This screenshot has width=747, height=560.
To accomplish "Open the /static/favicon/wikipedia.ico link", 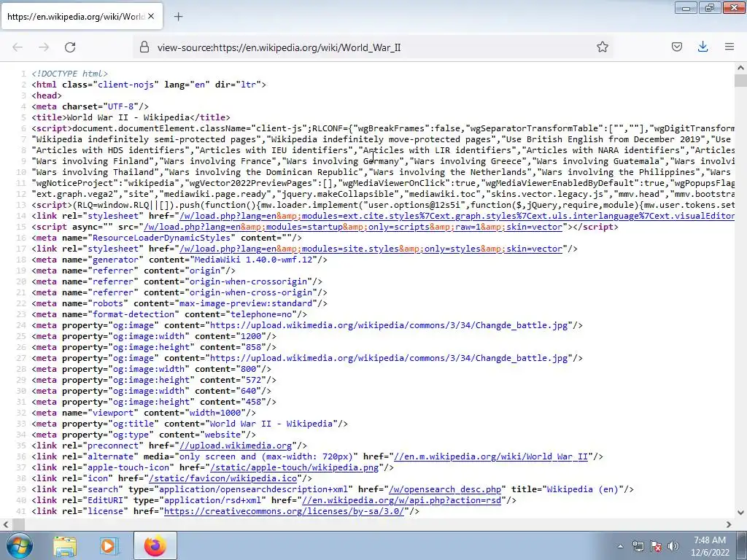I will click(x=223, y=478).
